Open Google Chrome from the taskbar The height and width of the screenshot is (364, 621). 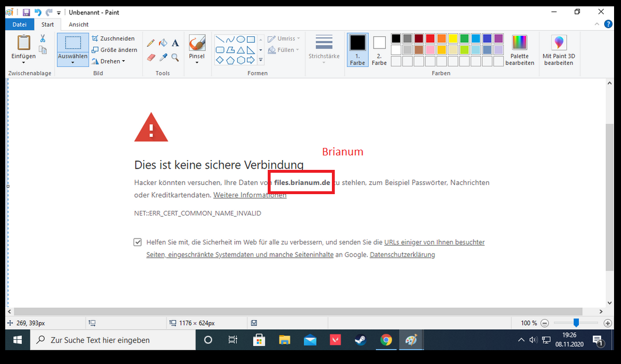(386, 340)
